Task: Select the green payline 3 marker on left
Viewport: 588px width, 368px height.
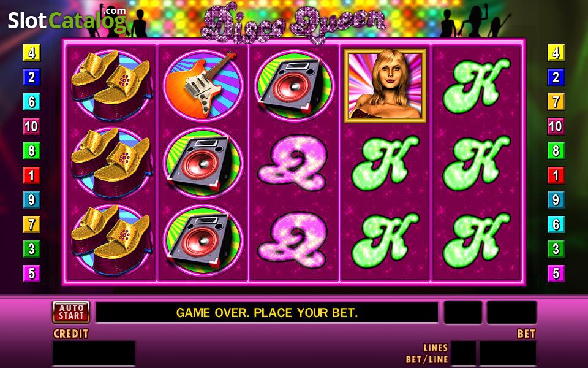Action: pyautogui.click(x=32, y=248)
